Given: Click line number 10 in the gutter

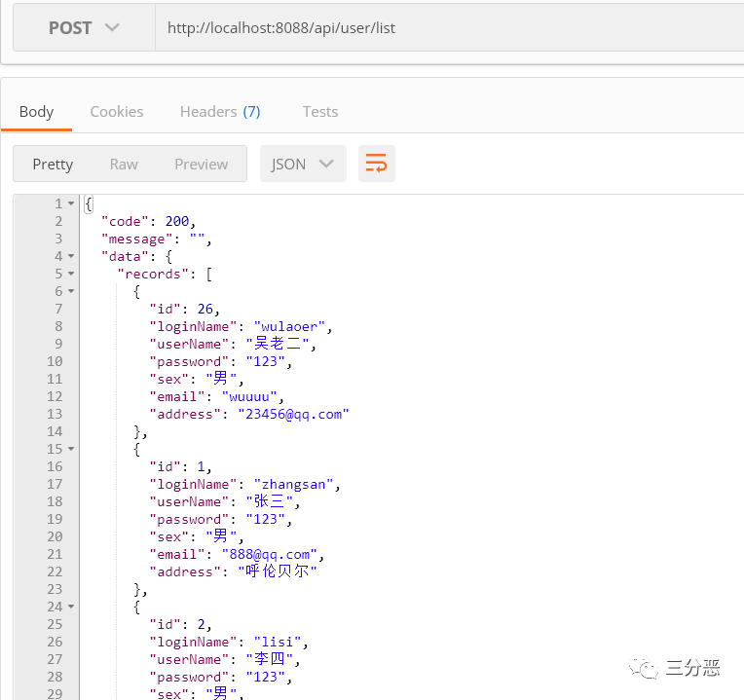Looking at the screenshot, I should tap(55, 361).
